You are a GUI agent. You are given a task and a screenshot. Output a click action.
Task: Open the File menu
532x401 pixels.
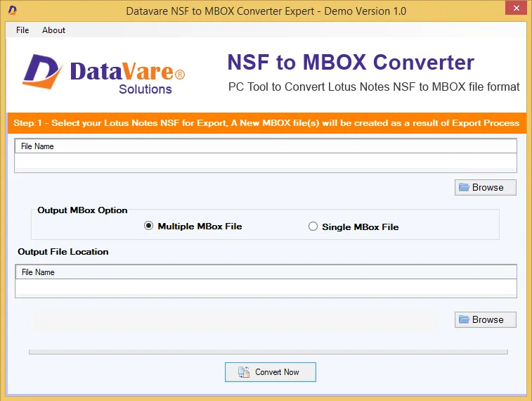[22, 30]
